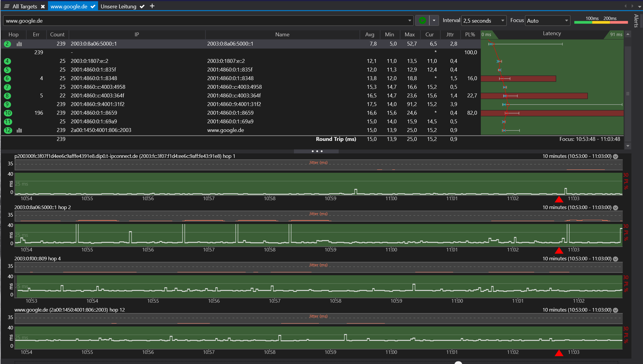Click the green hop 10 circle
Viewport: 643px width, 364px height.
(8, 113)
